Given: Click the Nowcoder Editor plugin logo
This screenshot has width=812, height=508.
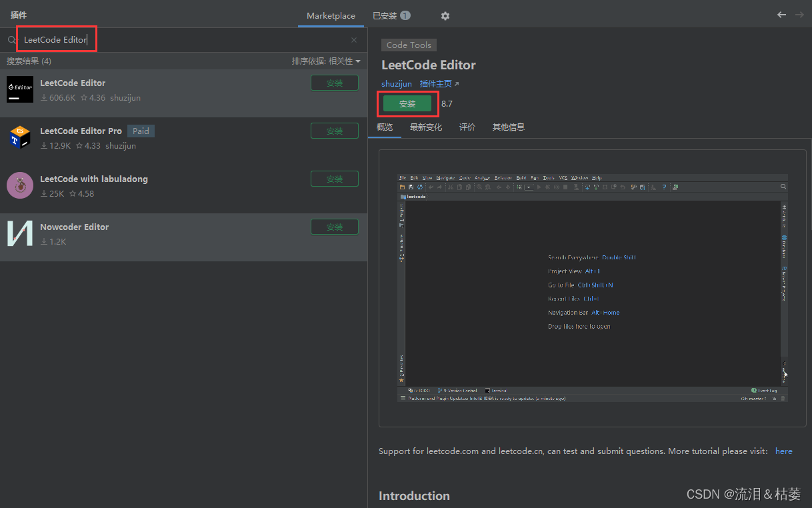Looking at the screenshot, I should 20,233.
